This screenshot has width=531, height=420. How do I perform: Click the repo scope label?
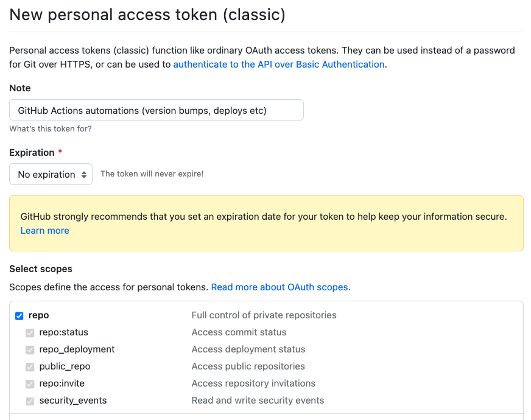click(x=38, y=315)
